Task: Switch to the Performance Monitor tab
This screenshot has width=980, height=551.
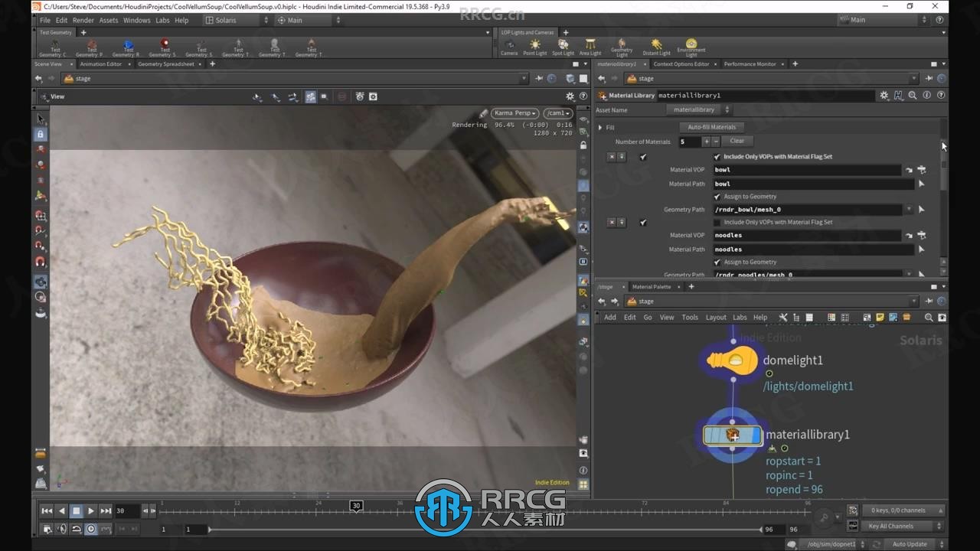Action: [750, 64]
